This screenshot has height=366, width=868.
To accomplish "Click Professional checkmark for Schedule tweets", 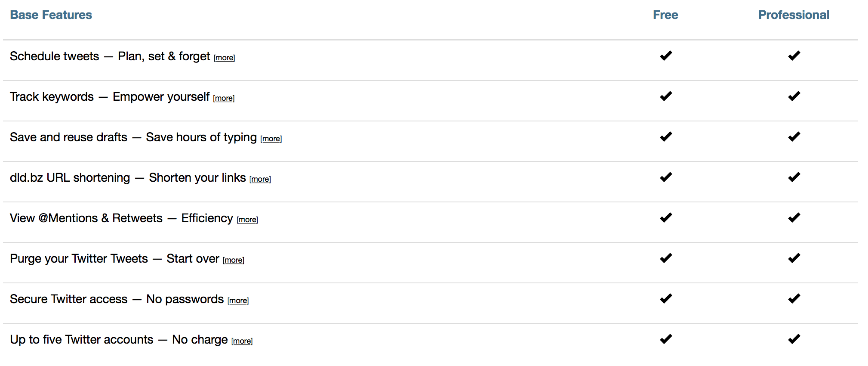I will tap(794, 56).
